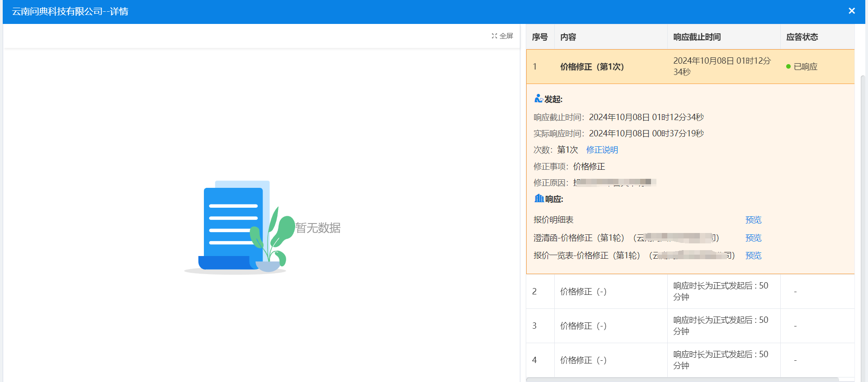Image resolution: width=868 pixels, height=382 pixels.
Task: Collapse row 1 价格修正（第1次）
Action: pos(690,66)
